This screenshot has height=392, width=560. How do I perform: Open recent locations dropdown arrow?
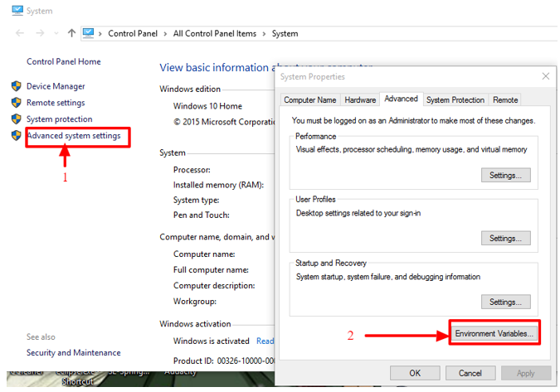pyautogui.click(x=56, y=33)
